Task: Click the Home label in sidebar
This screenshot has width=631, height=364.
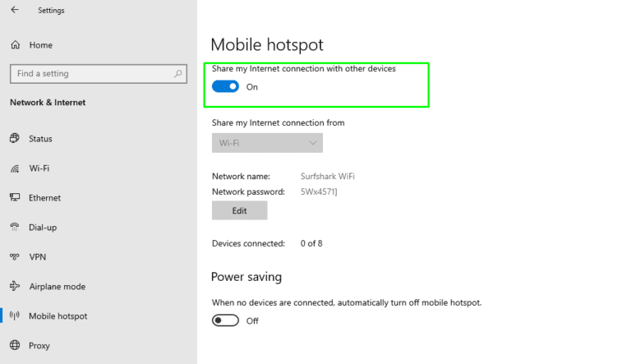Action: 40,44
